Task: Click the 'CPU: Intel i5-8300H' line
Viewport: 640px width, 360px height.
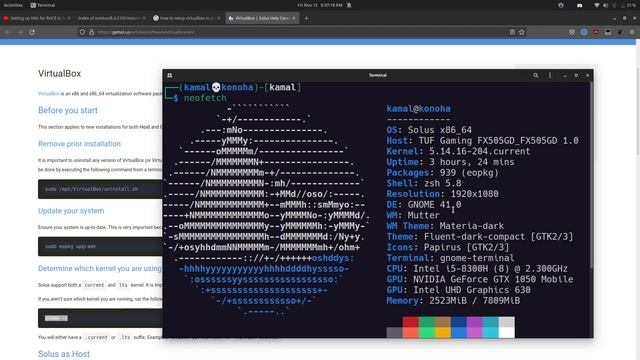Action: [x=477, y=269]
